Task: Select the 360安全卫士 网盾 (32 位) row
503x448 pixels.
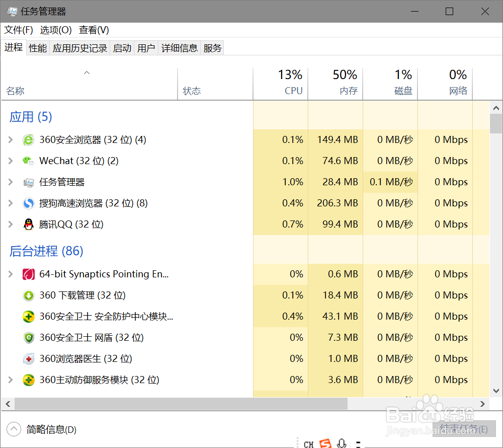Action: pyautogui.click(x=245, y=338)
